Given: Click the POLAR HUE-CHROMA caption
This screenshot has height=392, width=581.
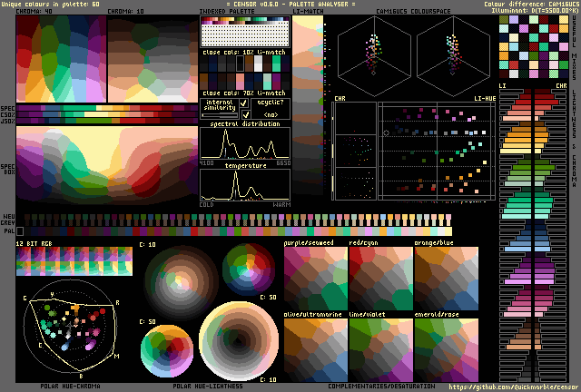Looking at the screenshot, I should coord(71,386).
